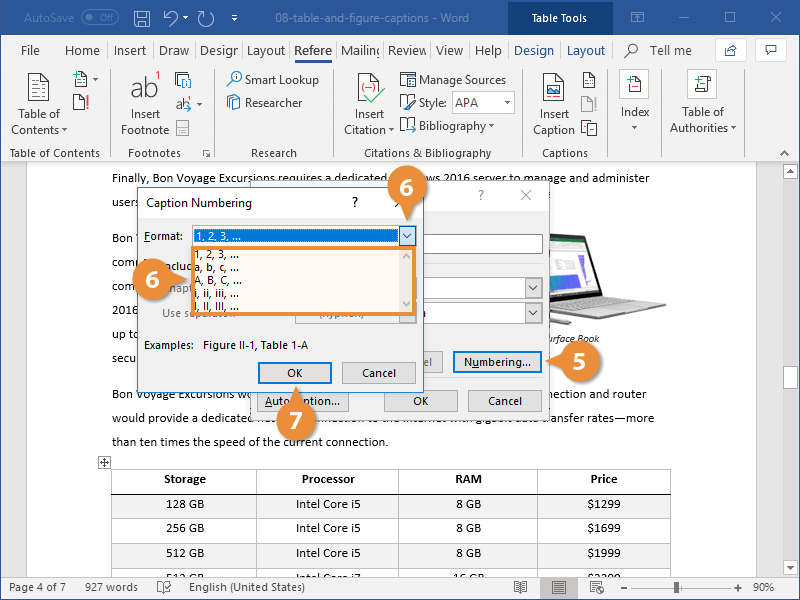The width and height of the screenshot is (800, 600).
Task: Click the Insert Caption icon
Action: (x=554, y=88)
